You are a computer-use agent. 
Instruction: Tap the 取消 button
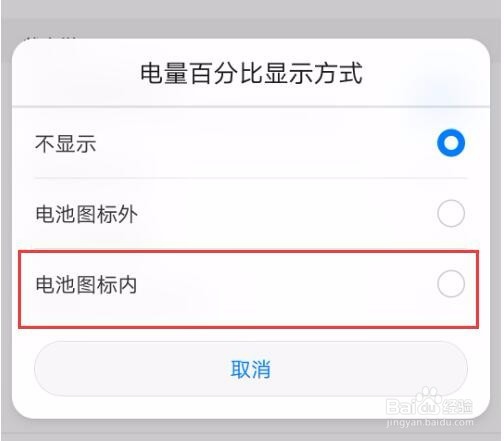pyautogui.click(x=251, y=369)
